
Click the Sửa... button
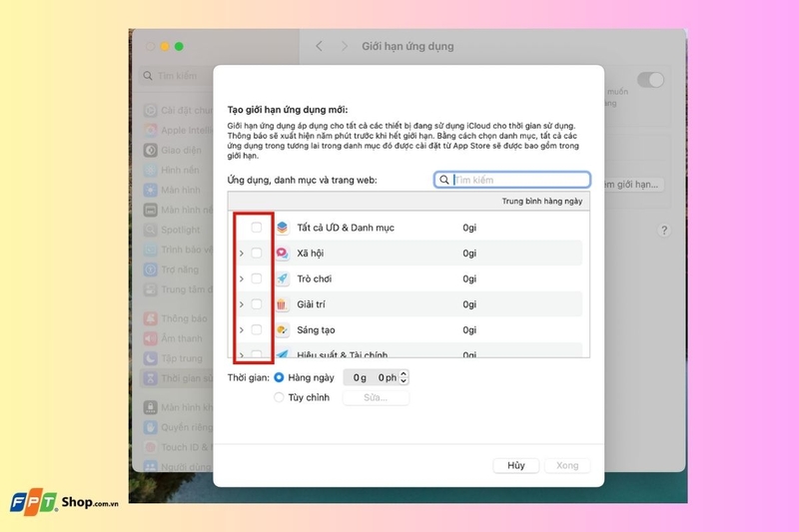point(376,397)
